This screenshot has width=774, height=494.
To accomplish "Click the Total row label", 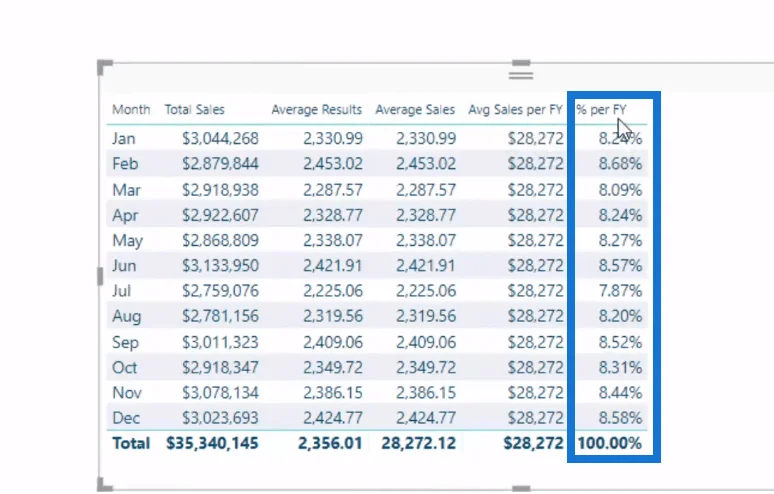I will [131, 443].
